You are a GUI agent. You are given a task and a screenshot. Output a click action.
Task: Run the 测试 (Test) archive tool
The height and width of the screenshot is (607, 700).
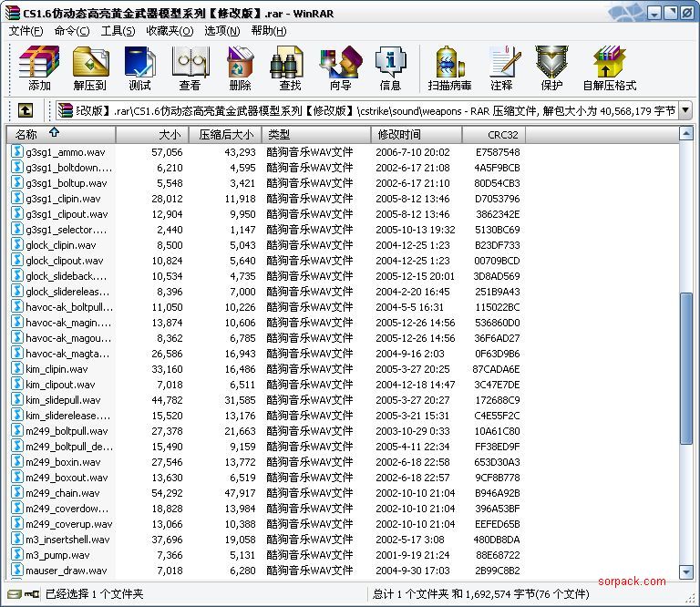(x=139, y=69)
